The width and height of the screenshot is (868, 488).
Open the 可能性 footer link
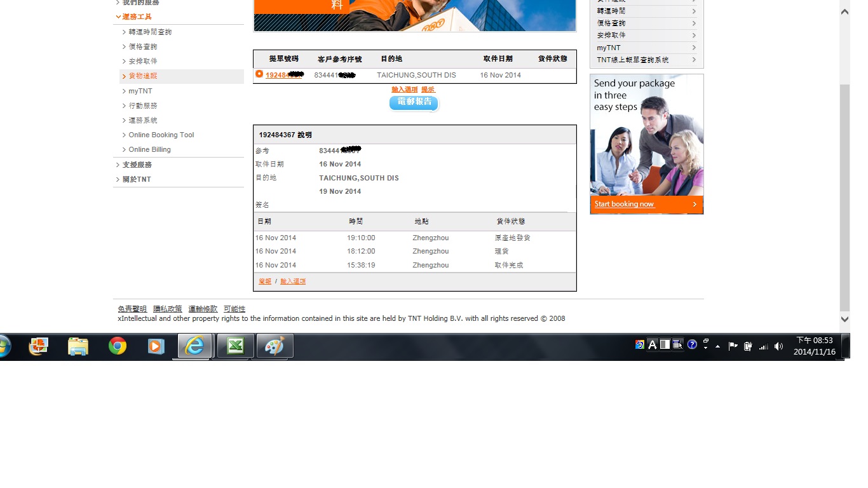point(234,309)
